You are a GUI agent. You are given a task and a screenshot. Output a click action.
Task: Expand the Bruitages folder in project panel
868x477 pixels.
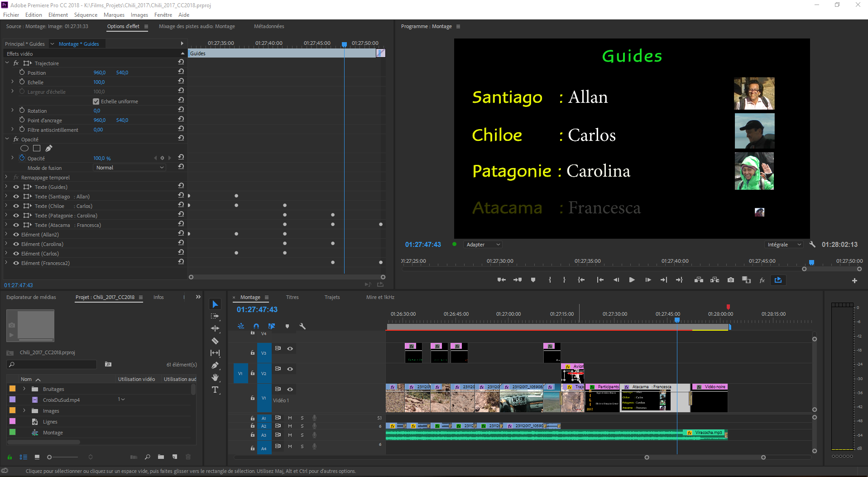24,389
